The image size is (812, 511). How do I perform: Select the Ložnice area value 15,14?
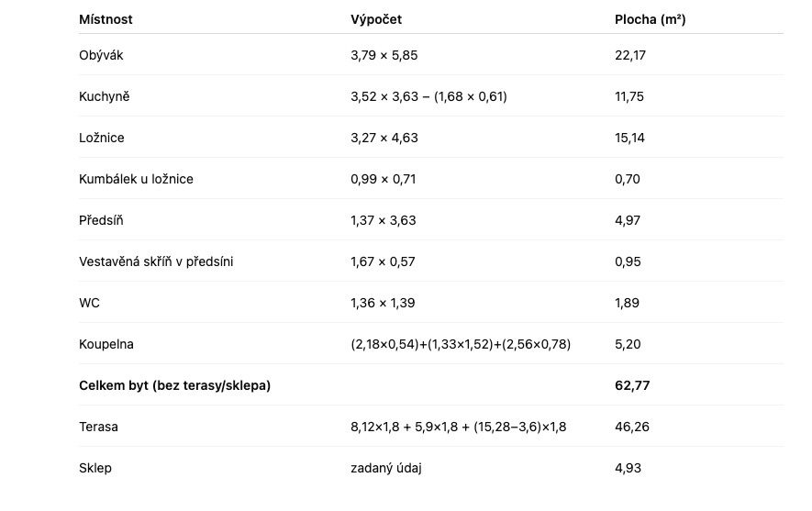click(629, 138)
